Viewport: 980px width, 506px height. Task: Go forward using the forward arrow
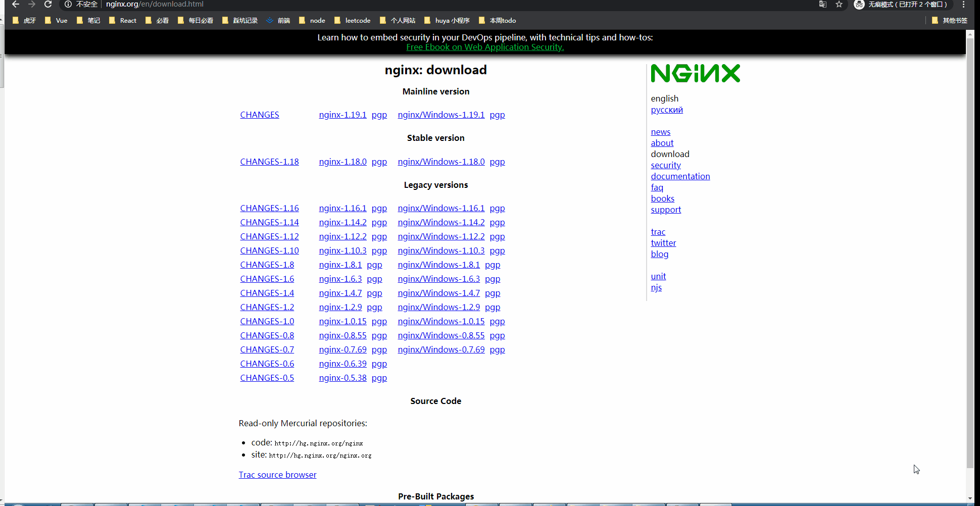pyautogui.click(x=31, y=5)
